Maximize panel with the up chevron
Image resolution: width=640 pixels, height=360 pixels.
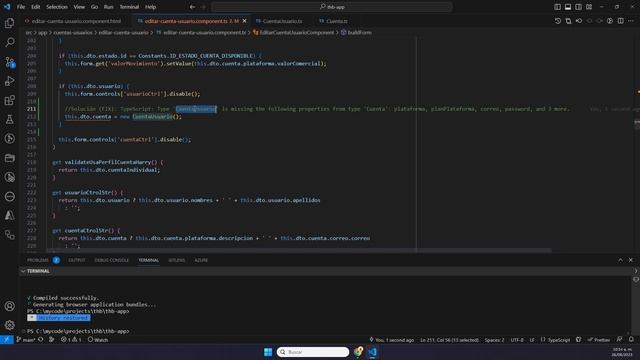tap(620, 260)
